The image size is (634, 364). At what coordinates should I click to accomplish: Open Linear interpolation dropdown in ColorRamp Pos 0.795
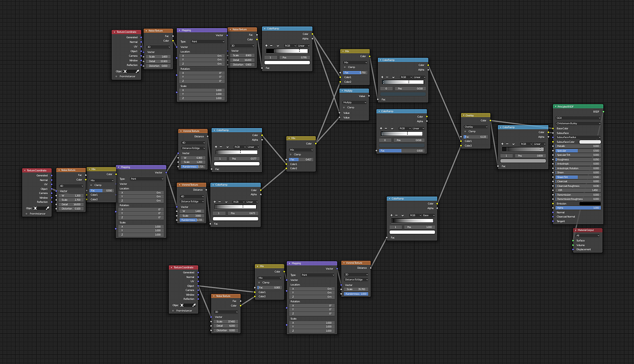[304, 45]
